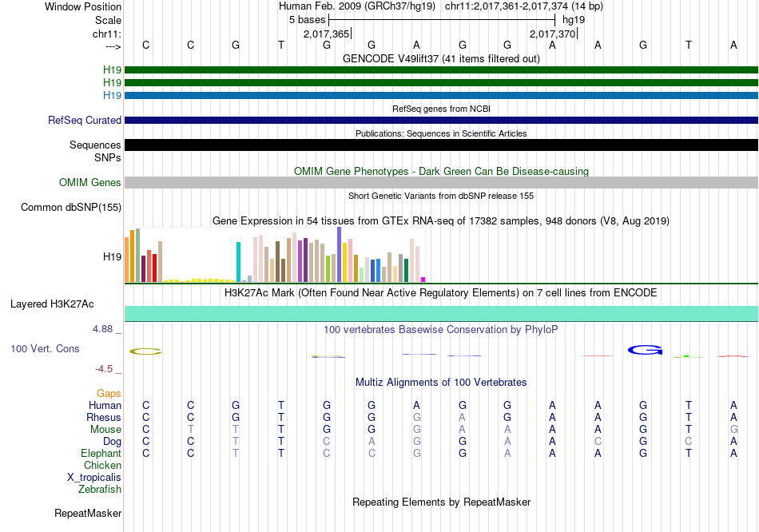Click the 5 bases scale bar
The width and height of the screenshot is (759, 532).
click(442, 20)
